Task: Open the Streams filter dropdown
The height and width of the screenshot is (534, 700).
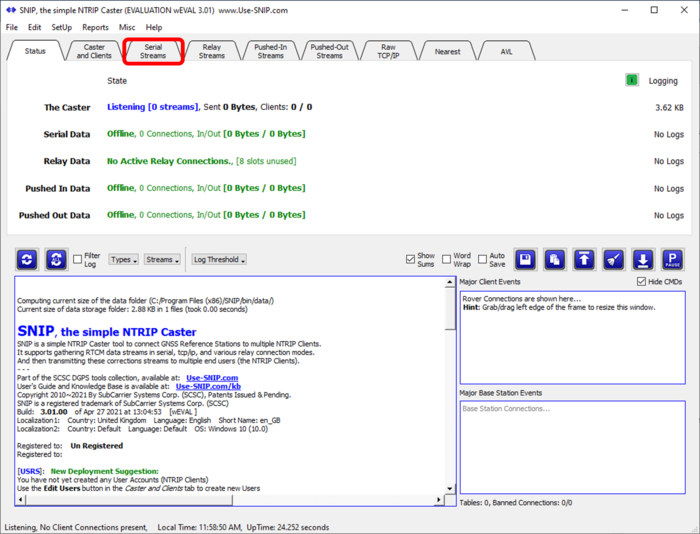Action: 162,259
